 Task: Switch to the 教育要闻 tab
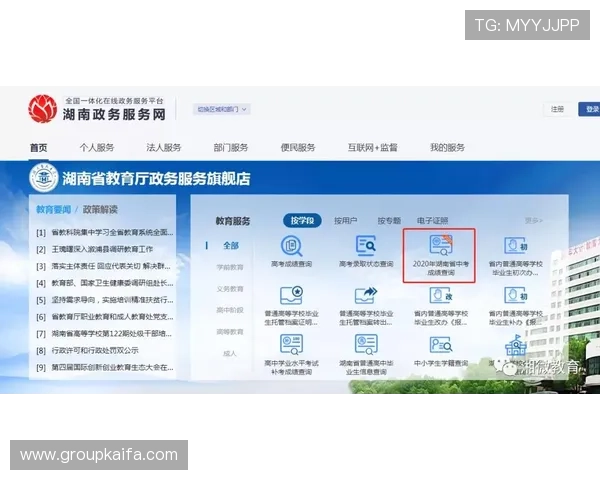click(x=54, y=210)
